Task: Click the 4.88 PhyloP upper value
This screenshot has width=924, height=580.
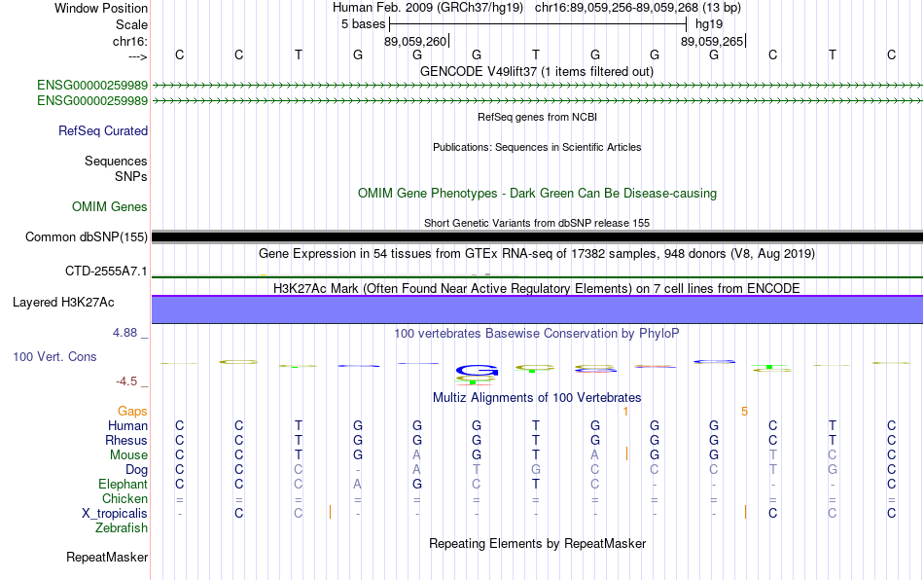Action: tap(124, 333)
